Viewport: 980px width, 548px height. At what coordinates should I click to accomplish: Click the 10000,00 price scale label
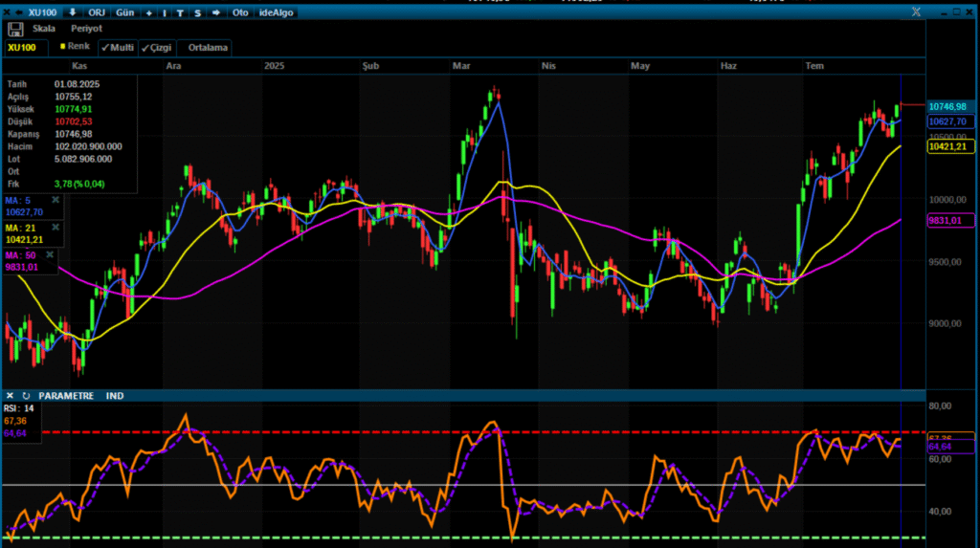coord(947,199)
